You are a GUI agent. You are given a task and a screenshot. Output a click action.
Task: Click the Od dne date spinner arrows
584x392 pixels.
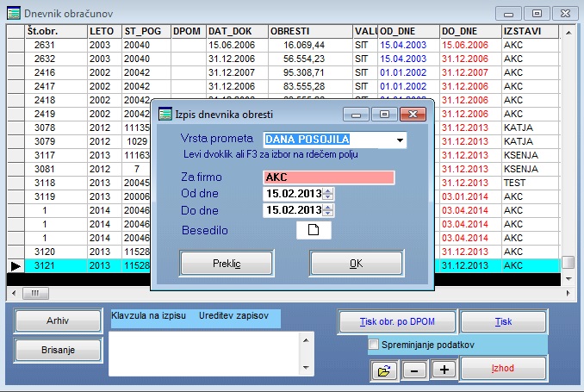[x=328, y=194]
